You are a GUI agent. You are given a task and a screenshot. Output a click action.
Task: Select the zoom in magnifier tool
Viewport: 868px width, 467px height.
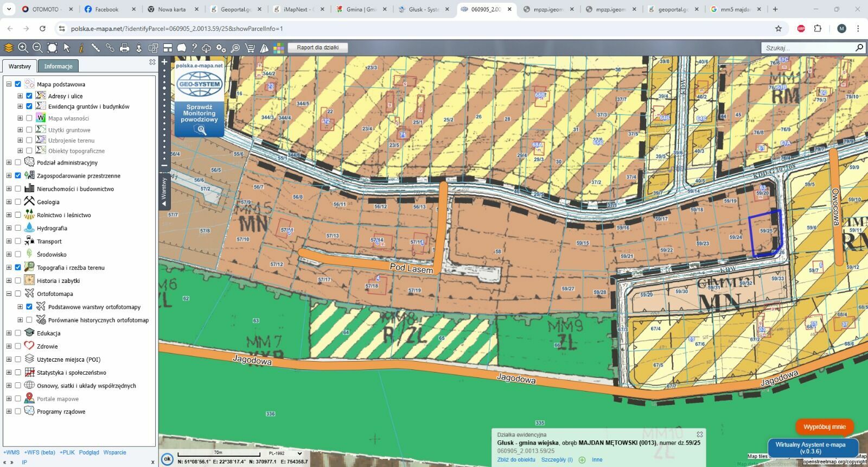23,48
